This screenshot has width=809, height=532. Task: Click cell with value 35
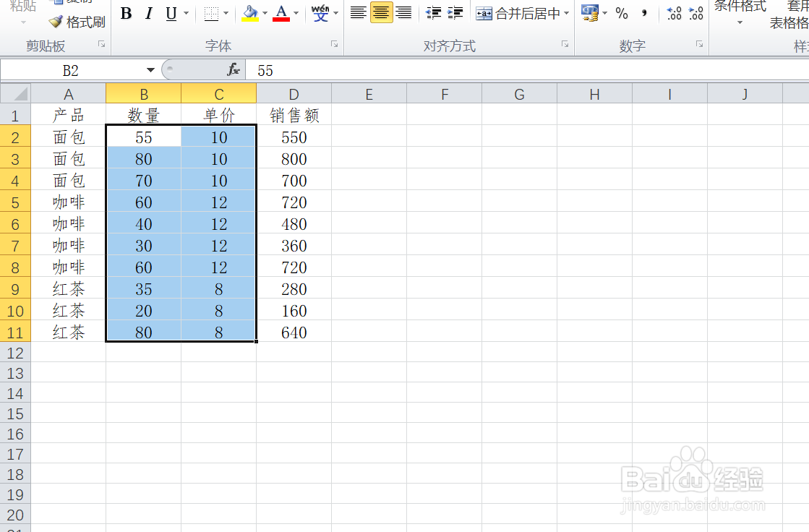[x=143, y=289]
